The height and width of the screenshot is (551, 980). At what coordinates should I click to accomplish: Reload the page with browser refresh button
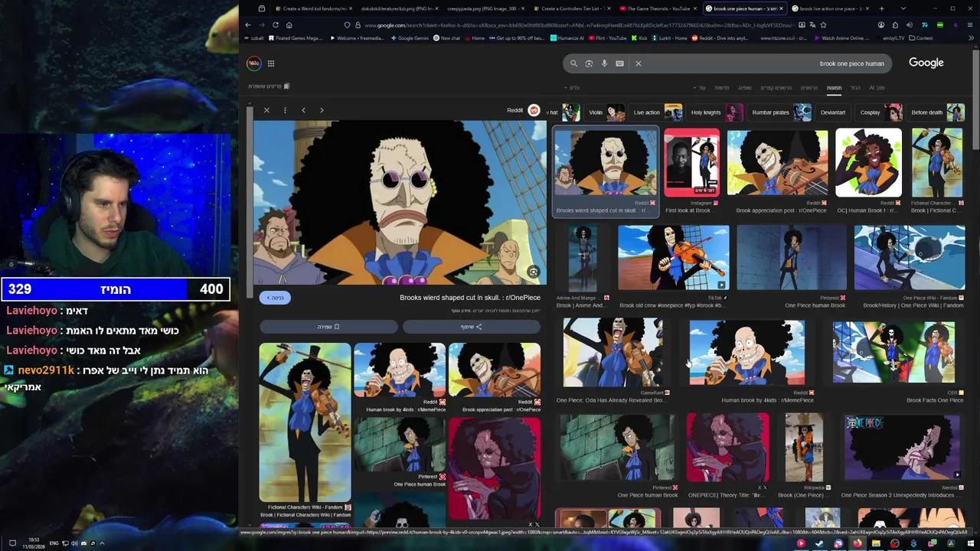[x=276, y=24]
